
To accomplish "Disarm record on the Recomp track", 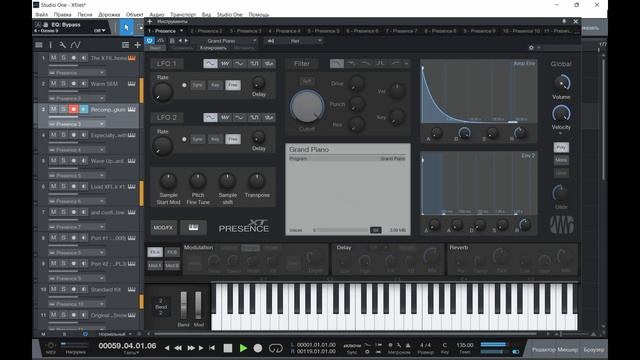I will coord(73,109).
